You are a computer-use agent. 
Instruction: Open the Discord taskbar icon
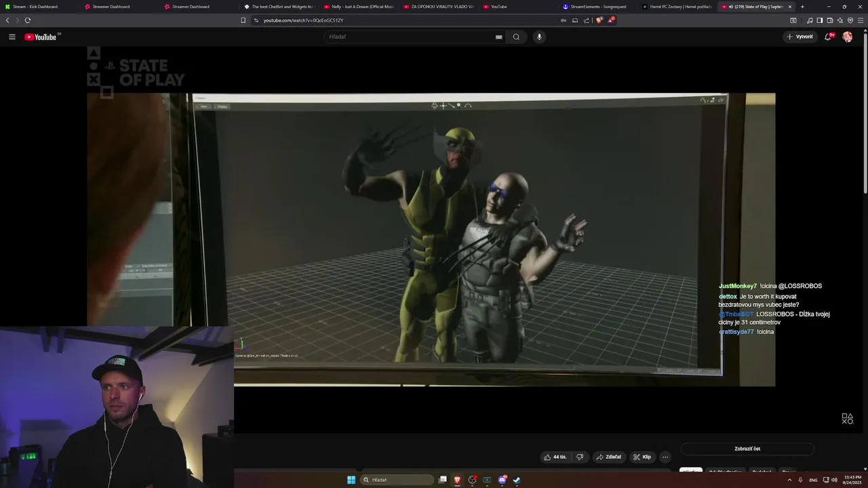pyautogui.click(x=502, y=480)
